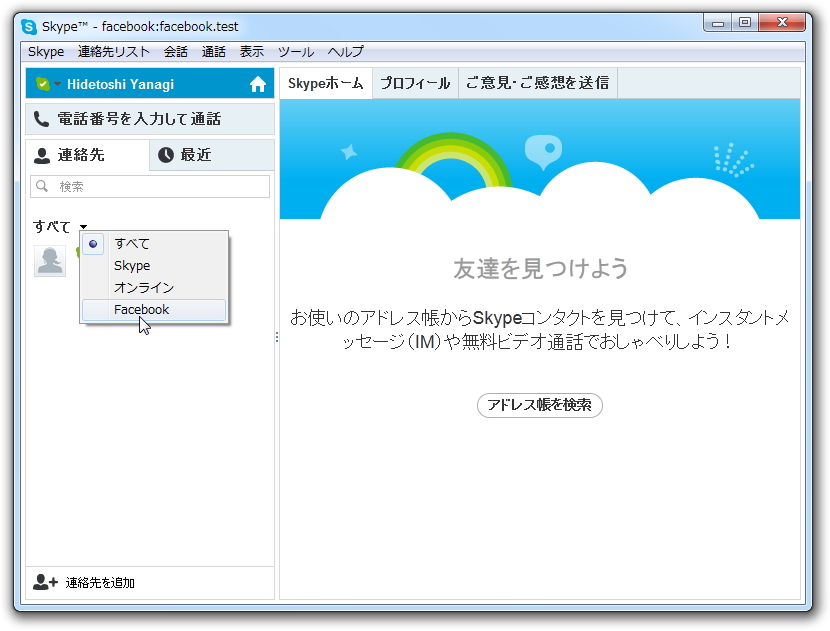Click the contact avatar placeholder in the list

50,261
